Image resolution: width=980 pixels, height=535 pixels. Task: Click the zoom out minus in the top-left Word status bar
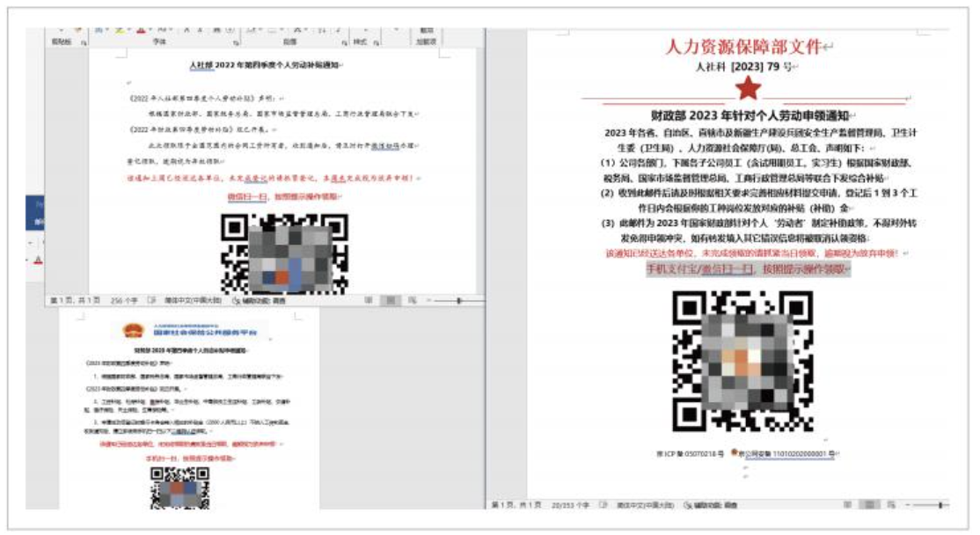429,301
